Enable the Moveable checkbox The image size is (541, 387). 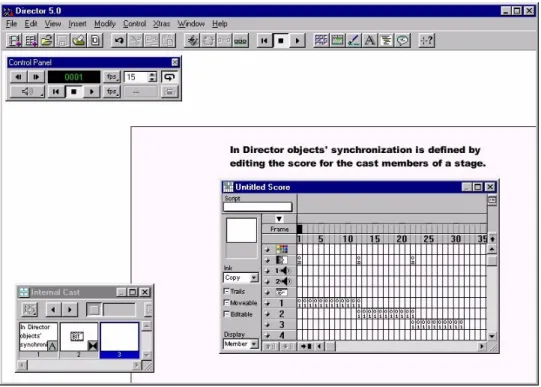[226, 303]
